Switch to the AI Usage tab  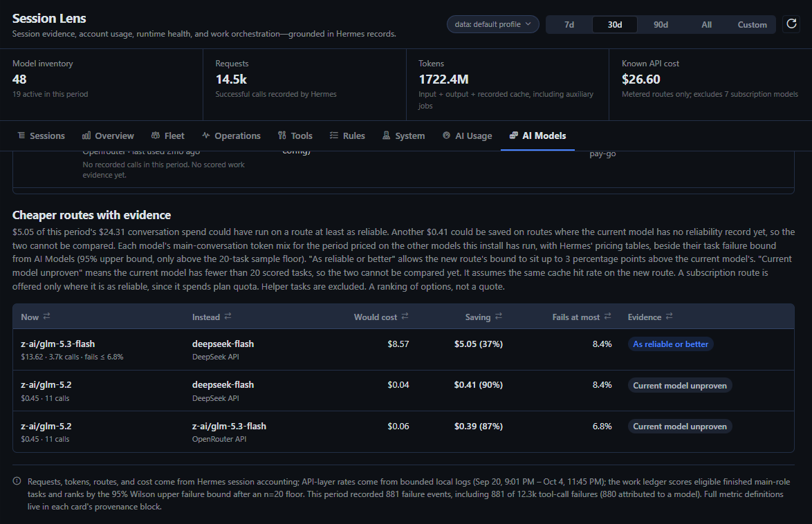click(x=467, y=135)
